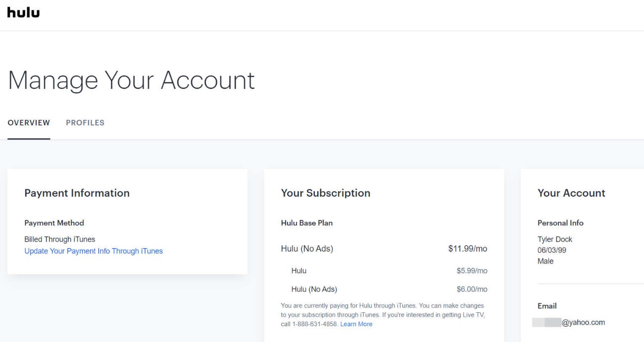
Task: Select the Billed Through iTunes text
Action: click(60, 240)
